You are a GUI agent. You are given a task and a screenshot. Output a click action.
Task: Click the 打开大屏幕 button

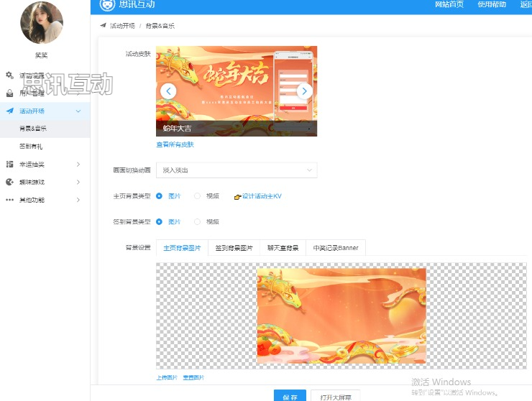coord(336,397)
